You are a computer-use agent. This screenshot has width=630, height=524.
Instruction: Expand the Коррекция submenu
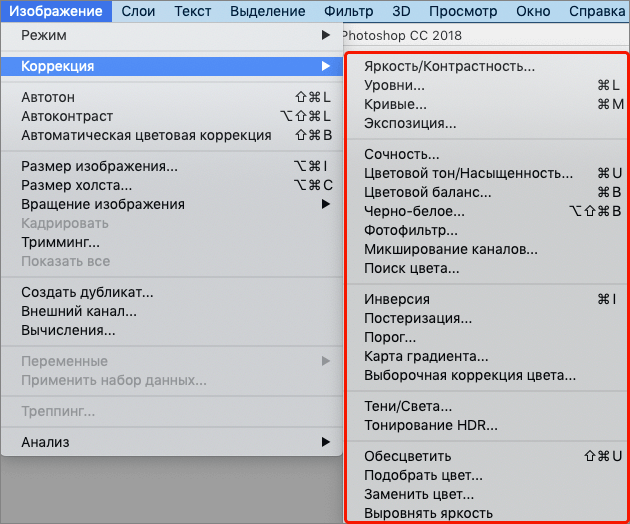tap(172, 66)
